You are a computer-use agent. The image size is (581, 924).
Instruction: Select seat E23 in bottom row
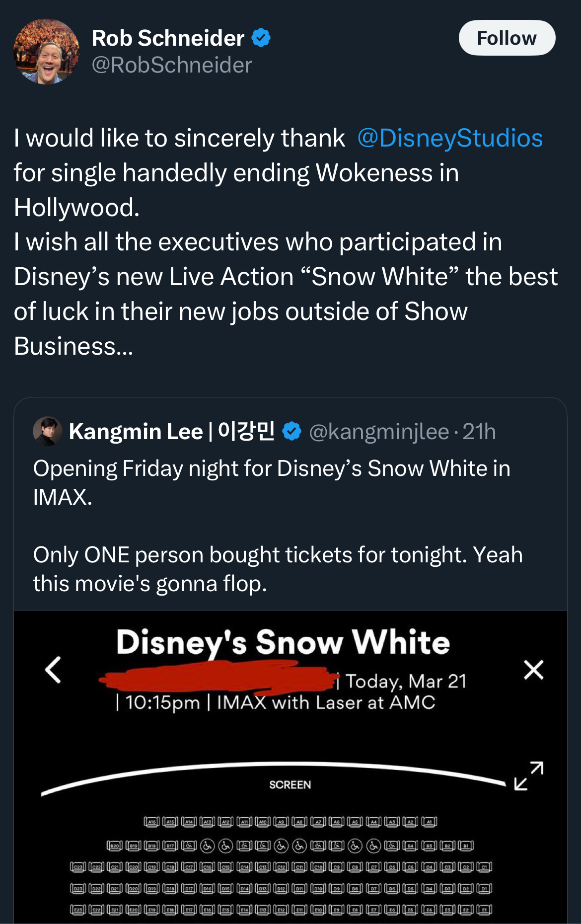[x=78, y=910]
